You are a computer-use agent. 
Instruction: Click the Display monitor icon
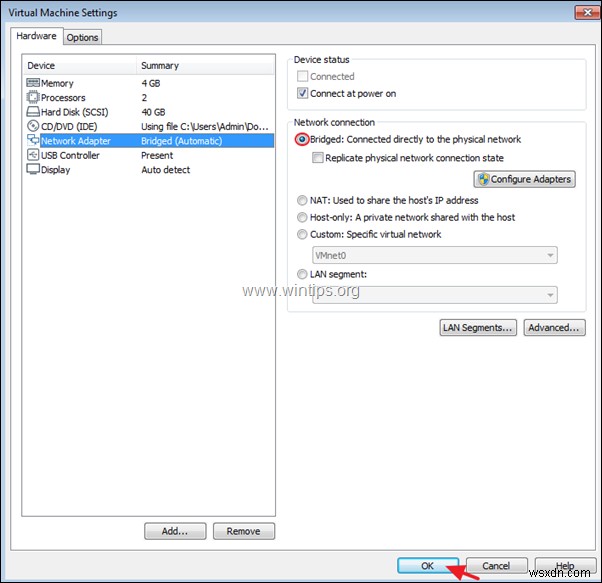[x=33, y=169]
